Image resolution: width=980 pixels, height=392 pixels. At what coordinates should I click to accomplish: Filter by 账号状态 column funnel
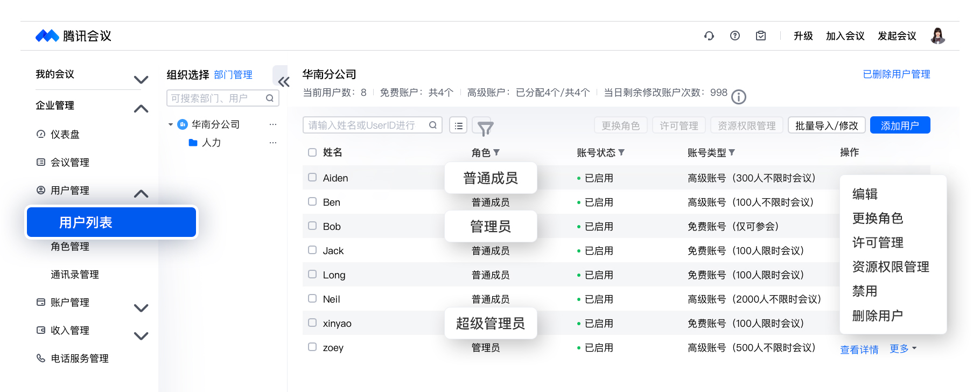(621, 152)
